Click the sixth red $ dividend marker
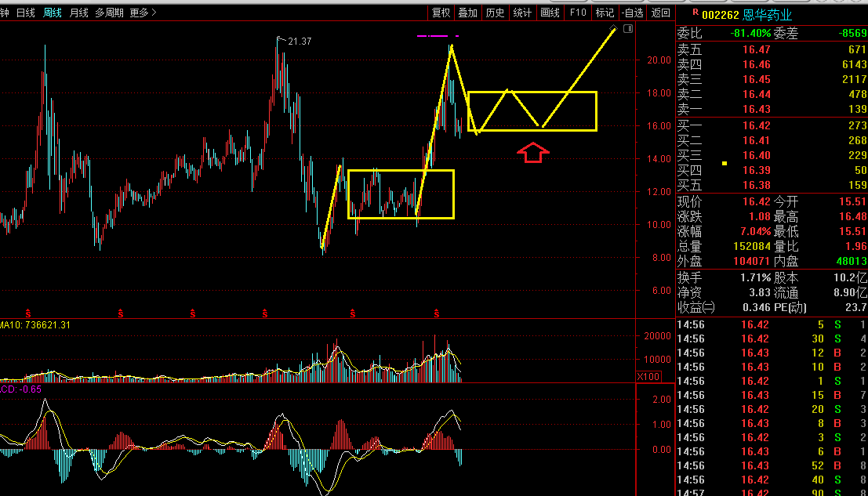 [x=437, y=313]
